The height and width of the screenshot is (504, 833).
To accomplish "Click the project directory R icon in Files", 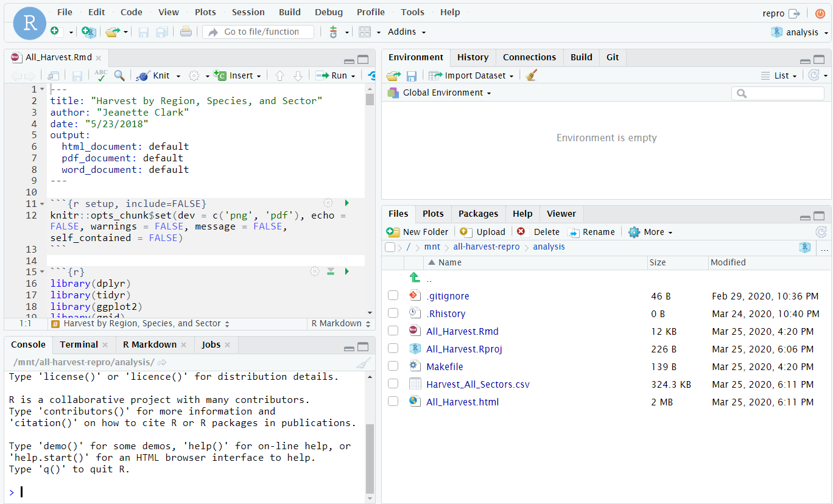I will 805,247.
